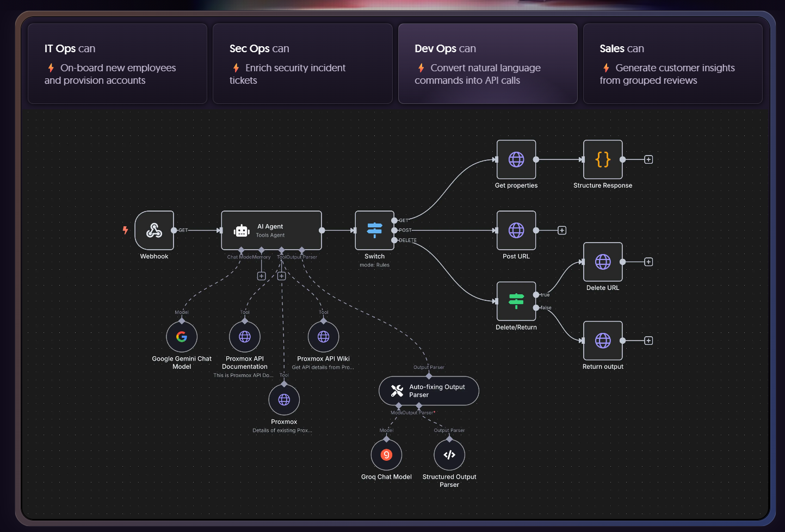
Task: Open the Auto-fixing Output Parser node
Action: 429,391
